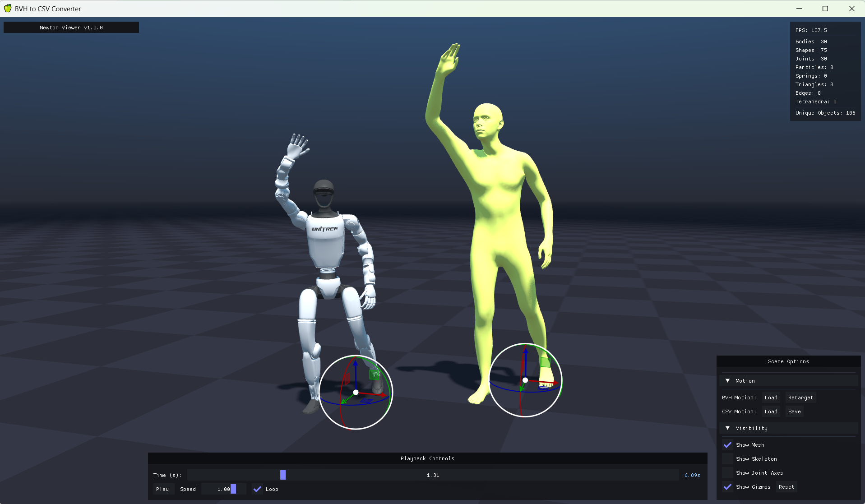Click the Newton Viewer v1.0.0 label

click(71, 28)
